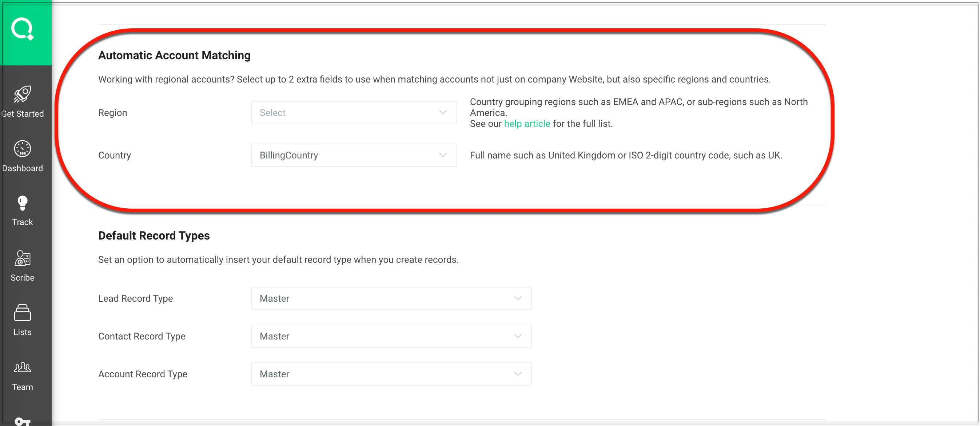Click the app logo in sidebar
The image size is (980, 426).
point(23,29)
